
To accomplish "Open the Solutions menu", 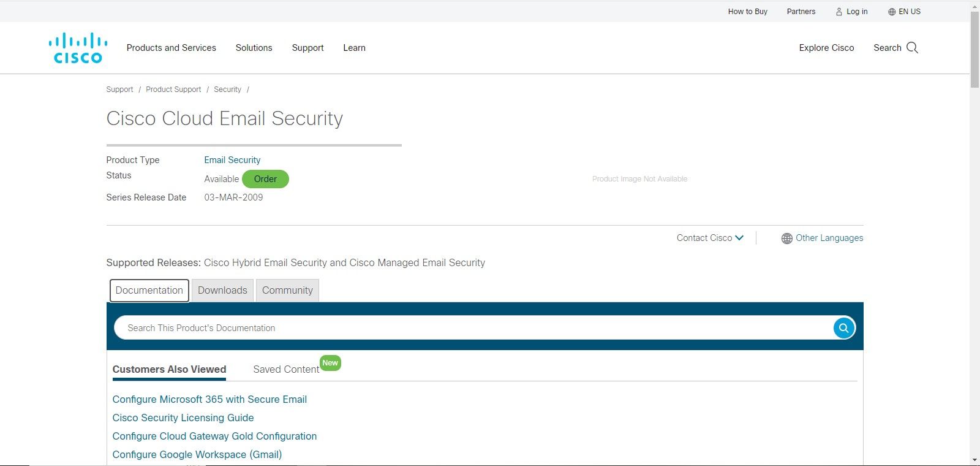I will (254, 48).
